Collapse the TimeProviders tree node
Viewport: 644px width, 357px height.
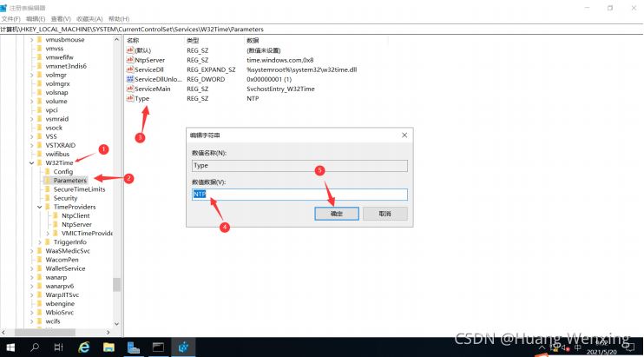pyautogui.click(x=40, y=207)
